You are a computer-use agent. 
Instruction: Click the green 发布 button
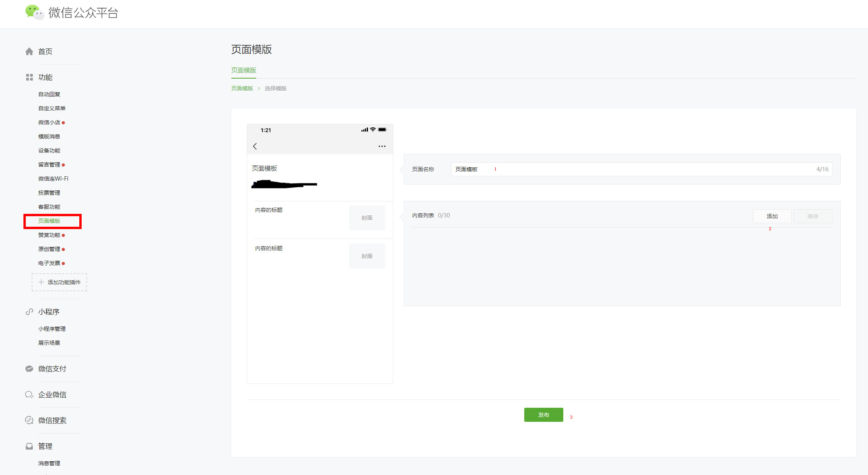coord(543,415)
